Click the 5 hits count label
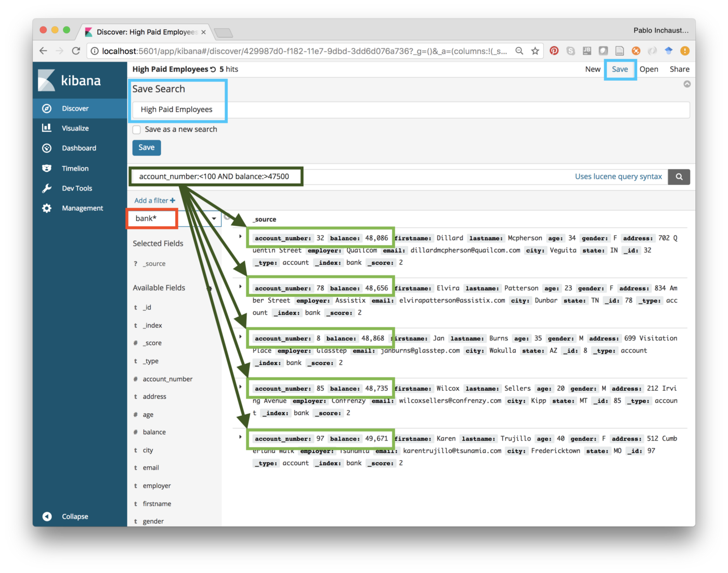728x573 pixels. [x=229, y=69]
